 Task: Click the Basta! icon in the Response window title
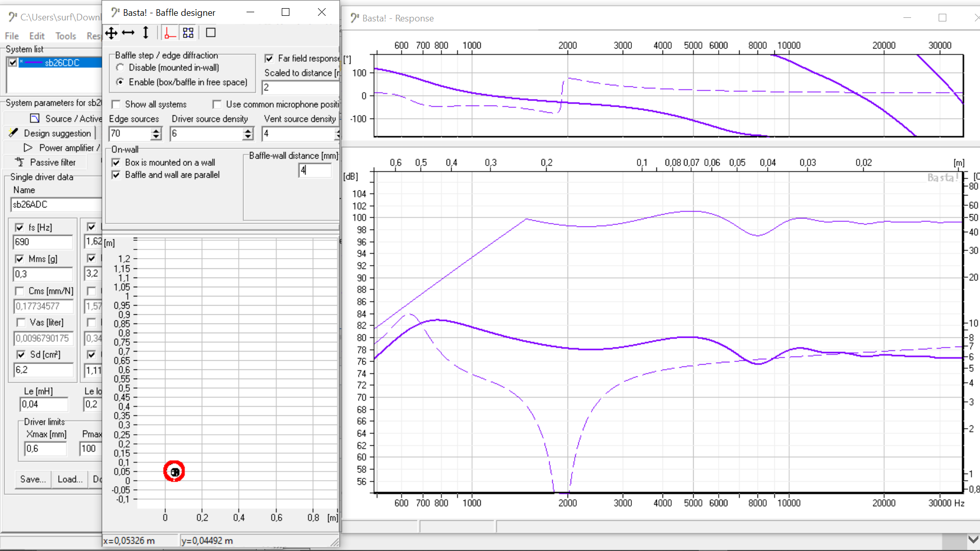[x=354, y=18]
